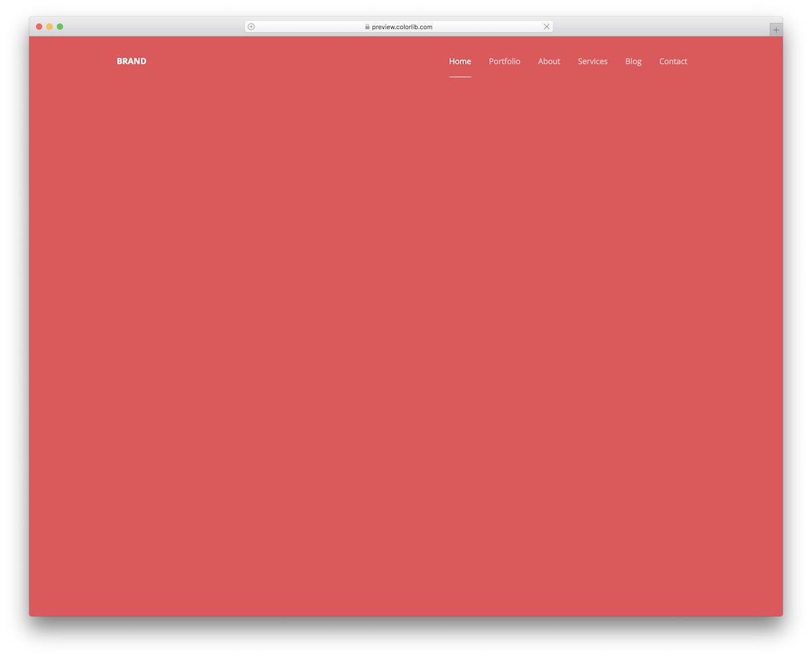Clear the address bar using the X icon

(546, 26)
